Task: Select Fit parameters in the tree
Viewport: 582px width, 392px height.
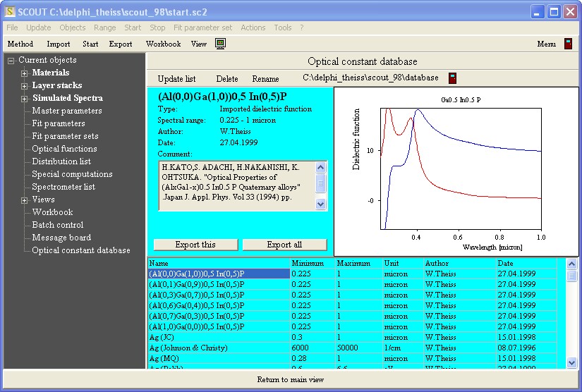Action: pyautogui.click(x=59, y=123)
